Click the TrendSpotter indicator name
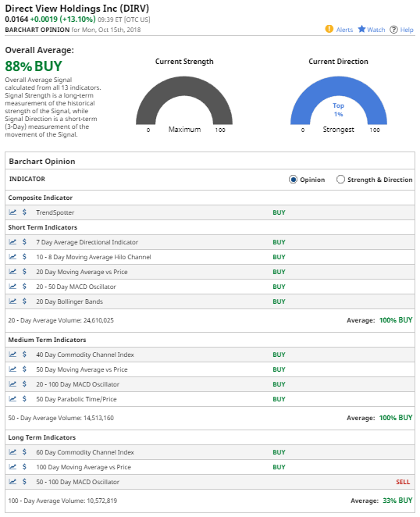 point(55,212)
